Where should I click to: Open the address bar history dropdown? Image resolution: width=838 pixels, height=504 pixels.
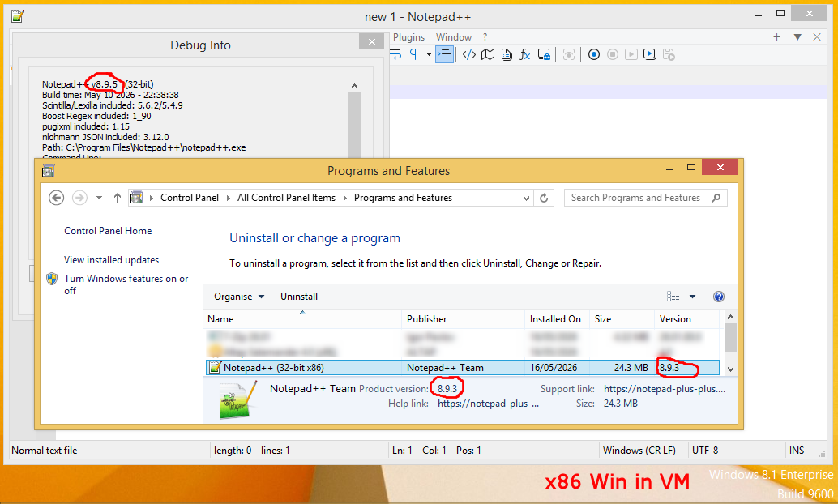527,198
